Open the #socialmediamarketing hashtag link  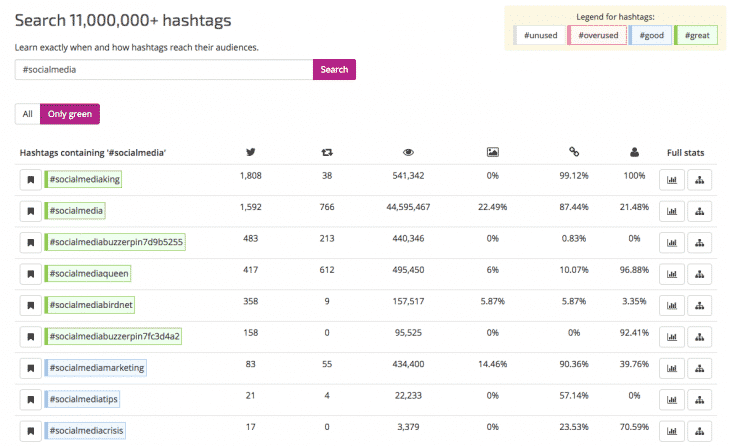coord(96,367)
